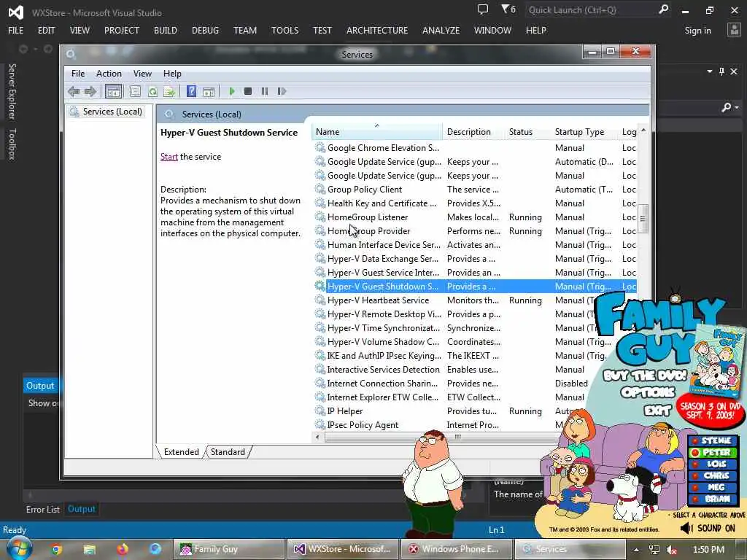Open the BUILD menu in Visual Studio
This screenshot has height=560, width=747.
[166, 31]
